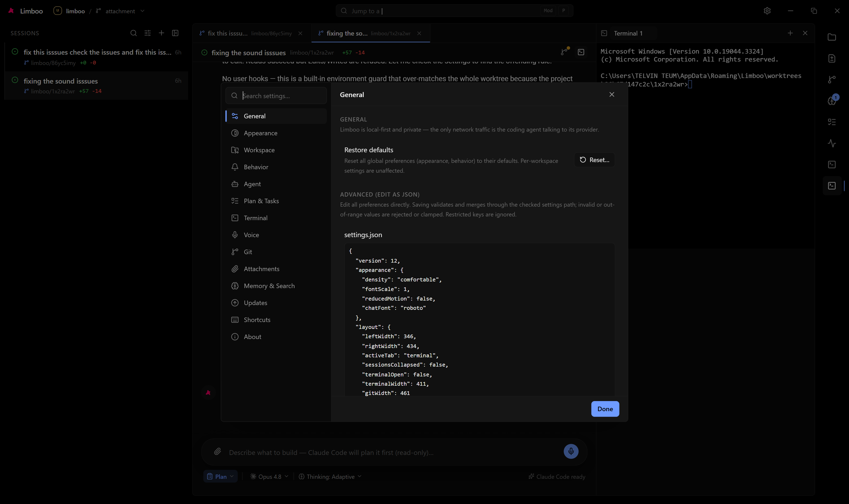Click the Limboo app logo
This screenshot has width=849, height=504.
point(11,11)
